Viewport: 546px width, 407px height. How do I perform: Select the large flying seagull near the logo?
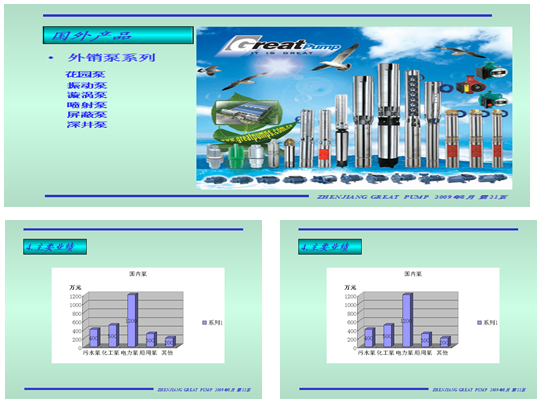click(336, 58)
